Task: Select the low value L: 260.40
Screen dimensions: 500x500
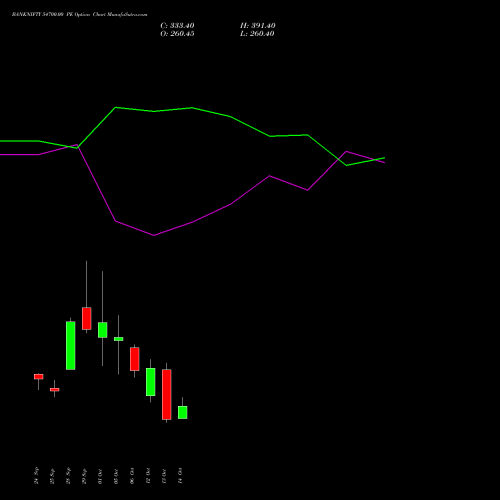Action: click(257, 34)
